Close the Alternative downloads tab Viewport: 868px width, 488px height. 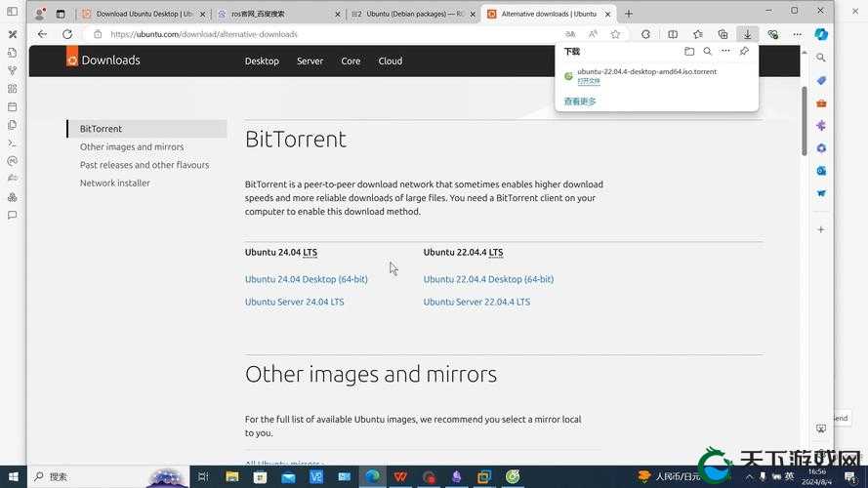pos(607,14)
